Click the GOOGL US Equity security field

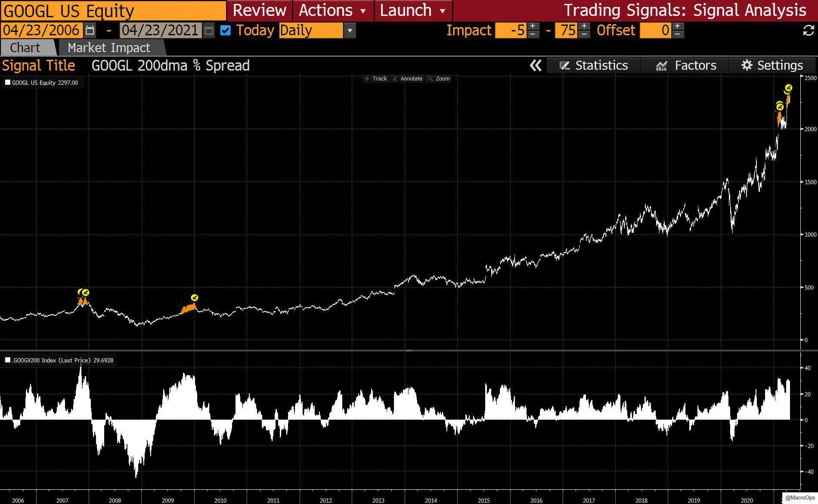[113, 11]
